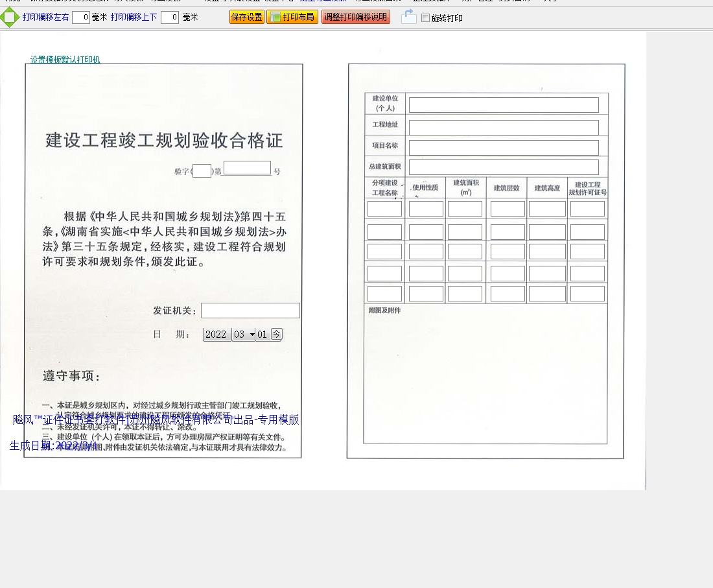Screen dimensions: 713x588
Task: Select the year field showing 2022
Action: click(216, 335)
